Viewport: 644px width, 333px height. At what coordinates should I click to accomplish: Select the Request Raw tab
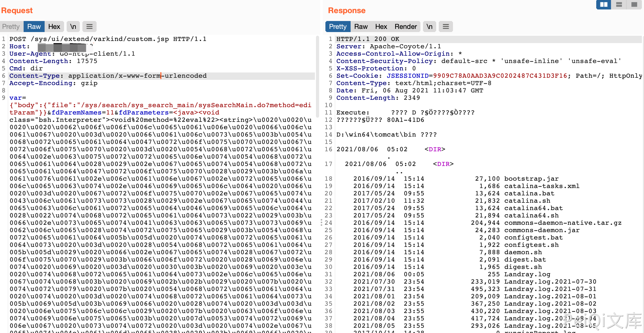point(34,27)
